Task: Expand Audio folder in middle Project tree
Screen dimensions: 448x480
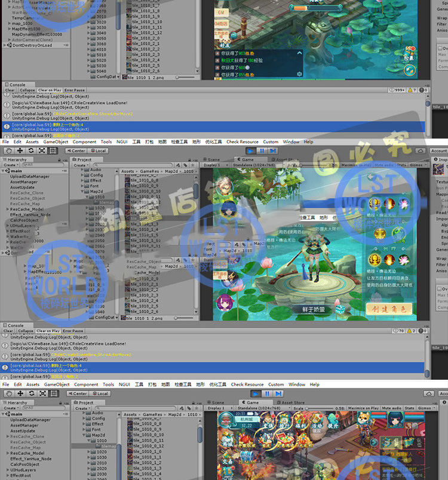Action: (x=82, y=170)
